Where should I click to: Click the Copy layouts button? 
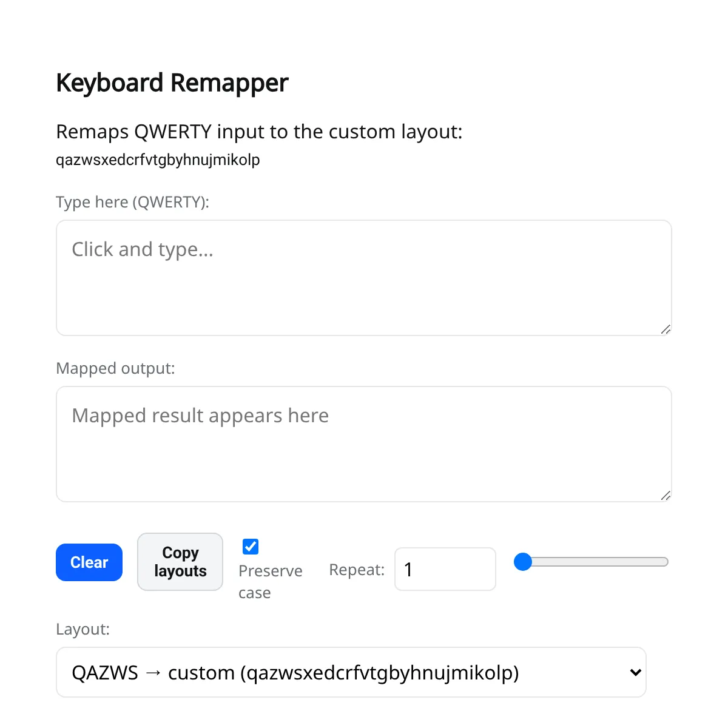(x=180, y=562)
